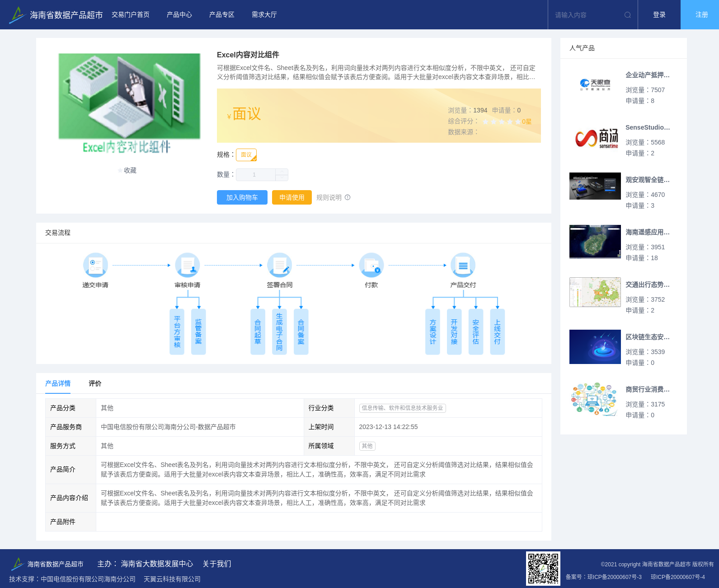Click the 付款 step icon

coord(371,265)
